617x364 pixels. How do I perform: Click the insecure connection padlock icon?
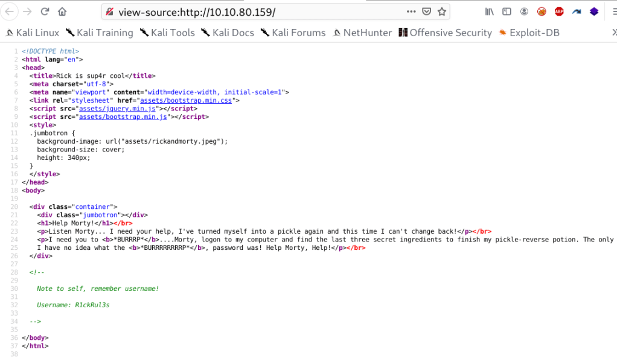tap(109, 12)
